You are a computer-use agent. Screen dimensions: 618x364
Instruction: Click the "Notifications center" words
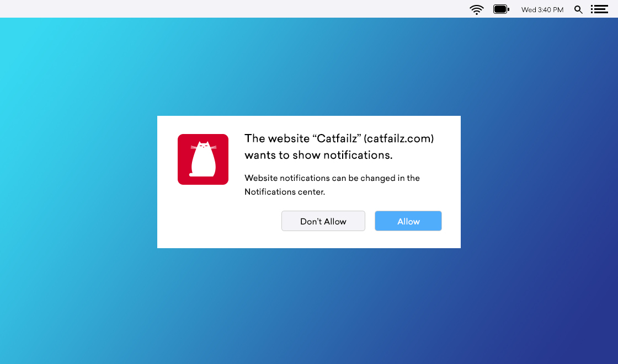[x=285, y=192]
